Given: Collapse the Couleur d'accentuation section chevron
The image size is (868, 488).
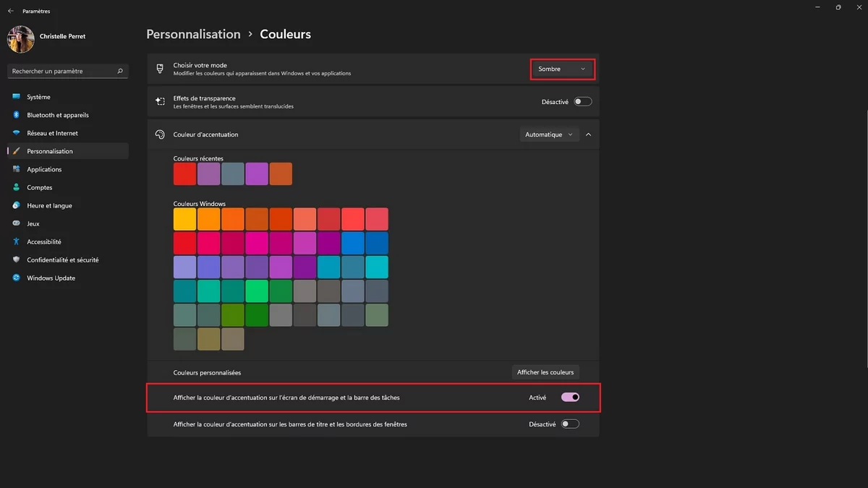Looking at the screenshot, I should point(588,134).
